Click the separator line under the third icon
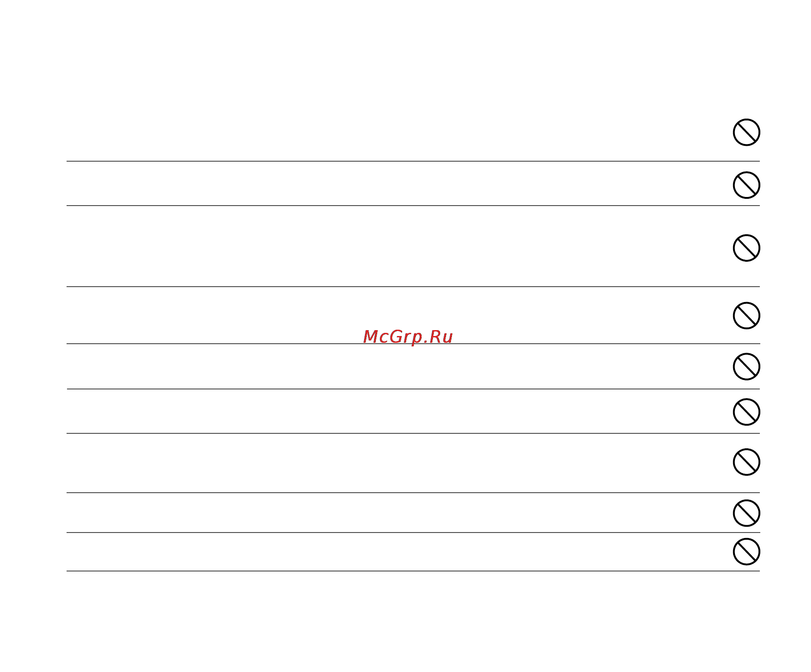This screenshot has width=811, height=672. (x=413, y=287)
